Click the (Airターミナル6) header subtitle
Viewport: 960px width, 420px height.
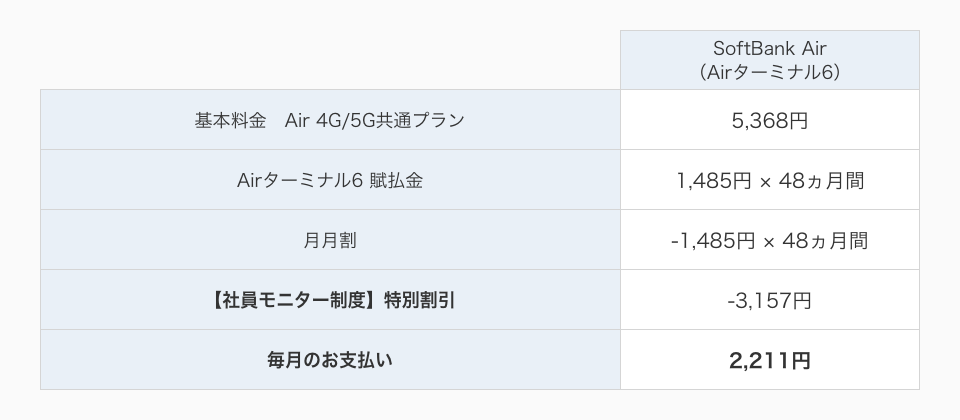[769, 72]
